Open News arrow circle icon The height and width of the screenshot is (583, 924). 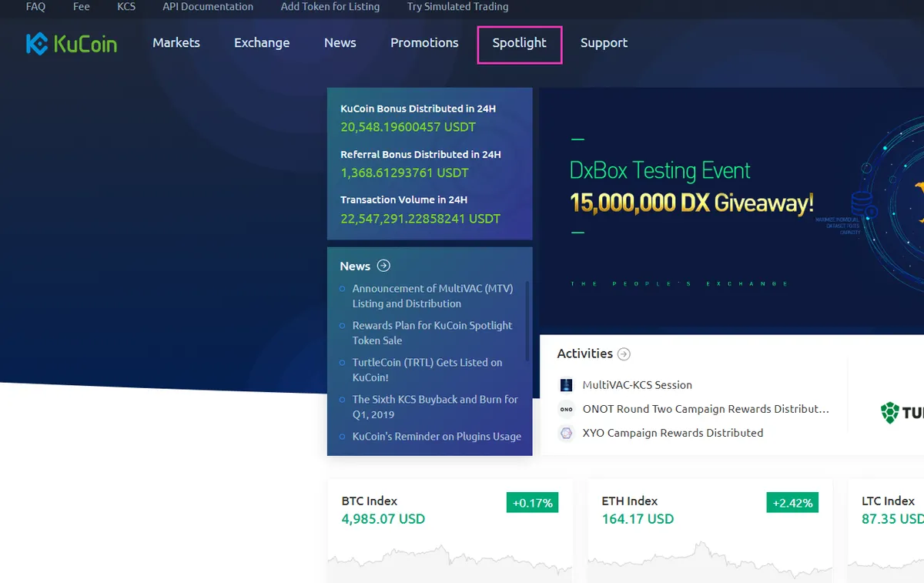point(383,266)
